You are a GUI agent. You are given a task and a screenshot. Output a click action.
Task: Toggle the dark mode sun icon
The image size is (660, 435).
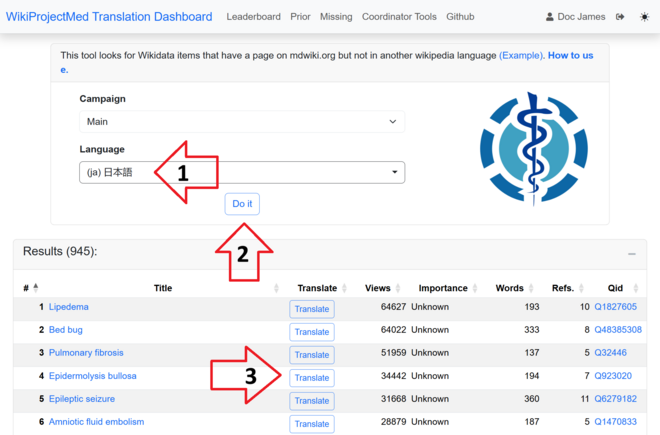(644, 17)
